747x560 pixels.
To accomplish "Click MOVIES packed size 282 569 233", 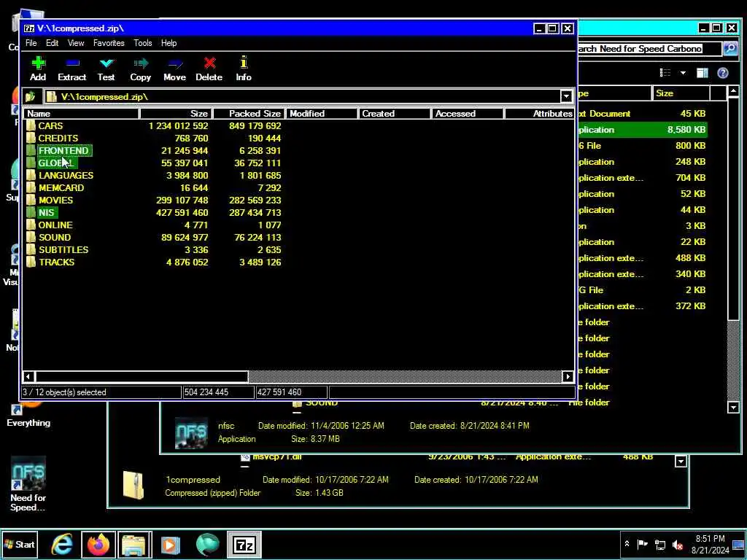I will 255,200.
